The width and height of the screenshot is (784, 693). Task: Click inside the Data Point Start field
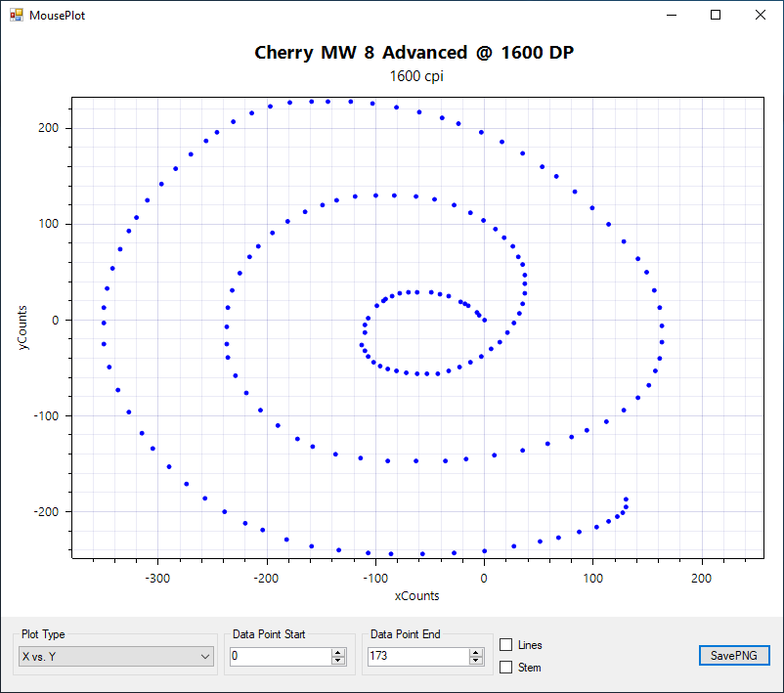(x=280, y=656)
